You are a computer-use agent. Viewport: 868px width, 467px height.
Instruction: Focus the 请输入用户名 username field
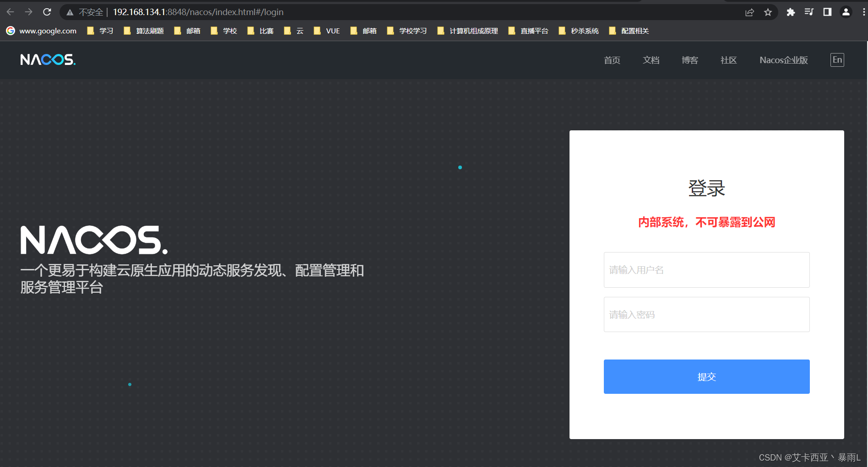(x=706, y=270)
